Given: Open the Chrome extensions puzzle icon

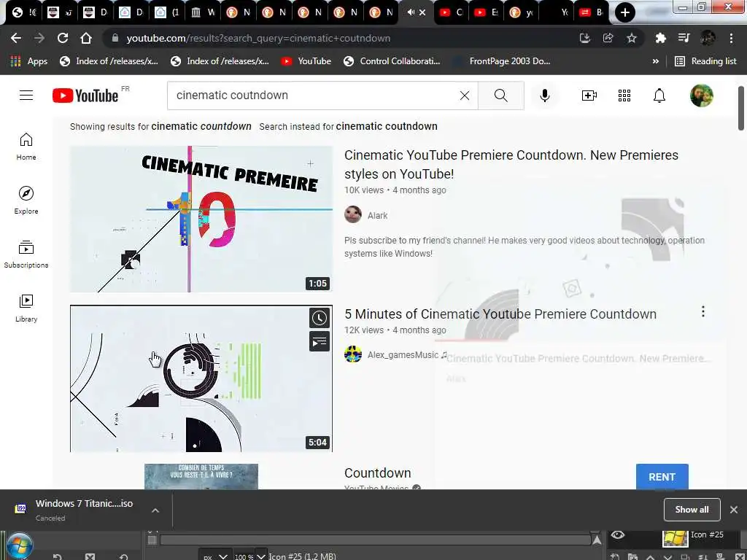Looking at the screenshot, I should 660,38.
